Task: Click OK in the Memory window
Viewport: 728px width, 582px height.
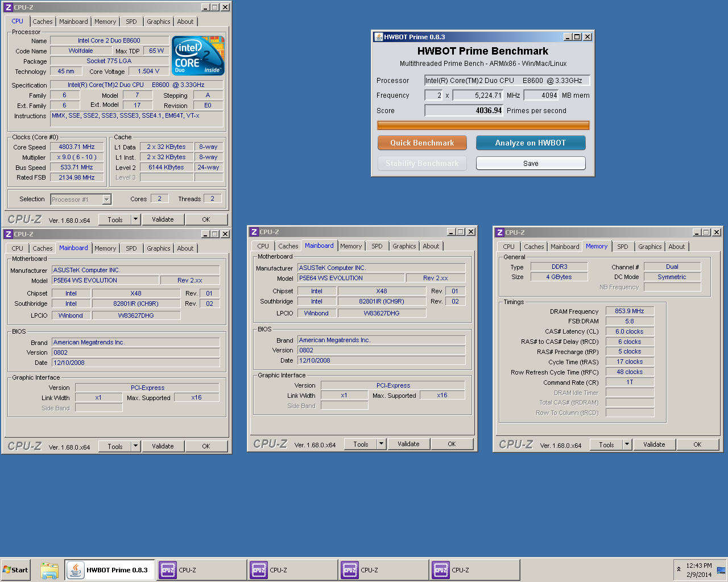Action: click(x=698, y=444)
